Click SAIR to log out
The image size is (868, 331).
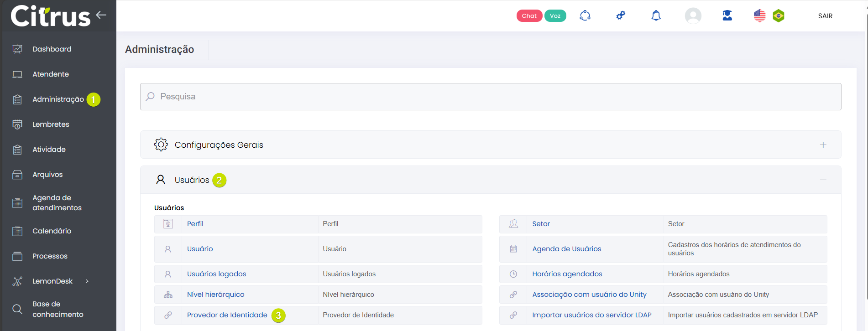pos(825,16)
